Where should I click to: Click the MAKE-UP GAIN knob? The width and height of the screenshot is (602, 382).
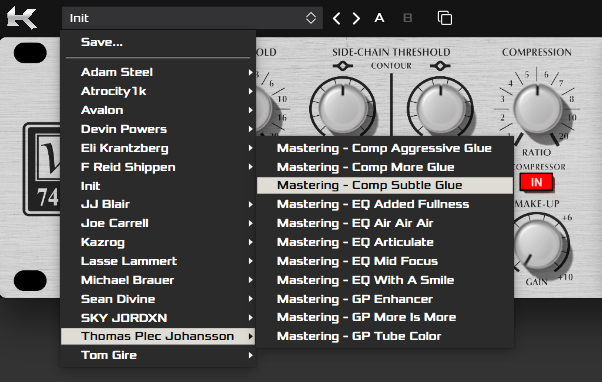[538, 244]
